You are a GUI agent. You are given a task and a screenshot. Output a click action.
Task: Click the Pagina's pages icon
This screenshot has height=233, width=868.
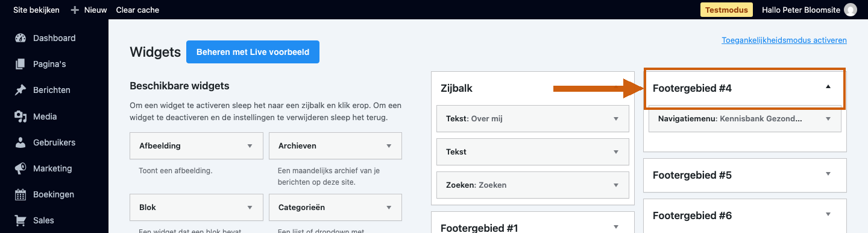tap(20, 64)
